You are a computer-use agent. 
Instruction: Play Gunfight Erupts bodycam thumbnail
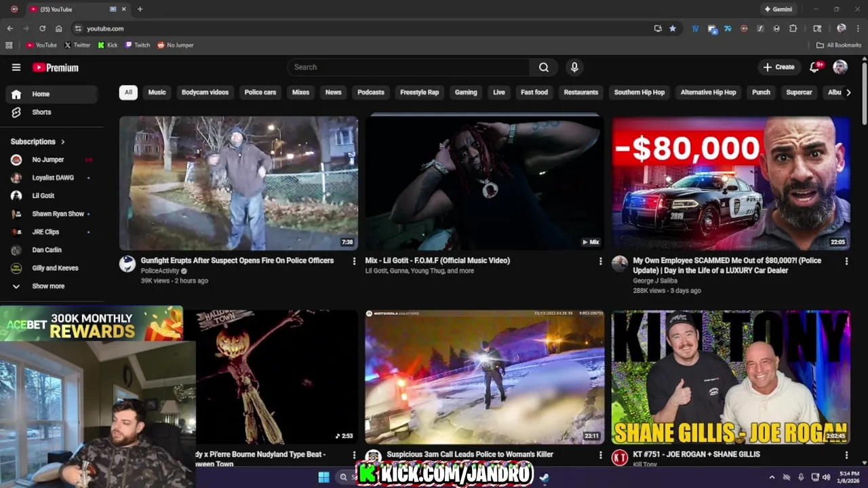tap(239, 183)
